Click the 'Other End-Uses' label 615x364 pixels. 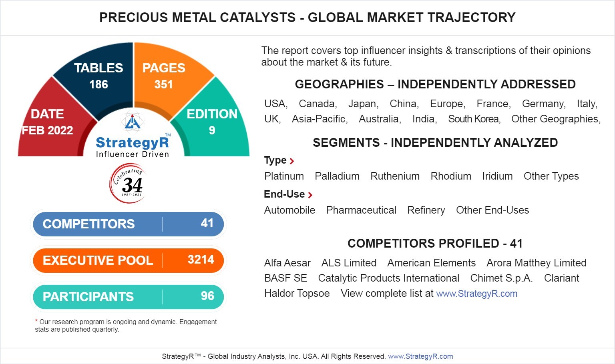click(x=492, y=210)
